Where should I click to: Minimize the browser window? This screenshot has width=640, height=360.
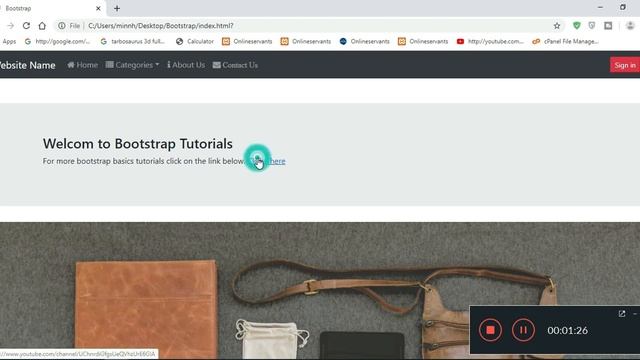tap(600, 7)
